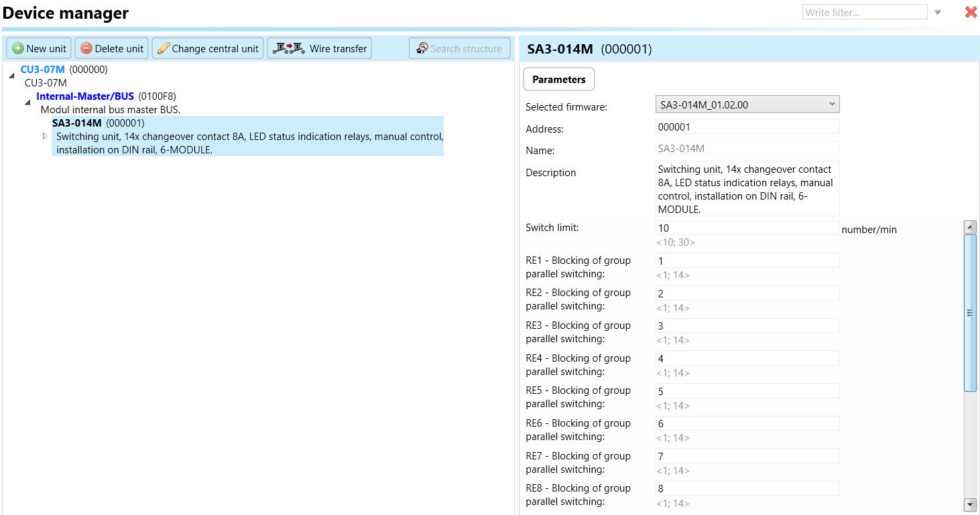Click the Search structure icon

[x=422, y=48]
